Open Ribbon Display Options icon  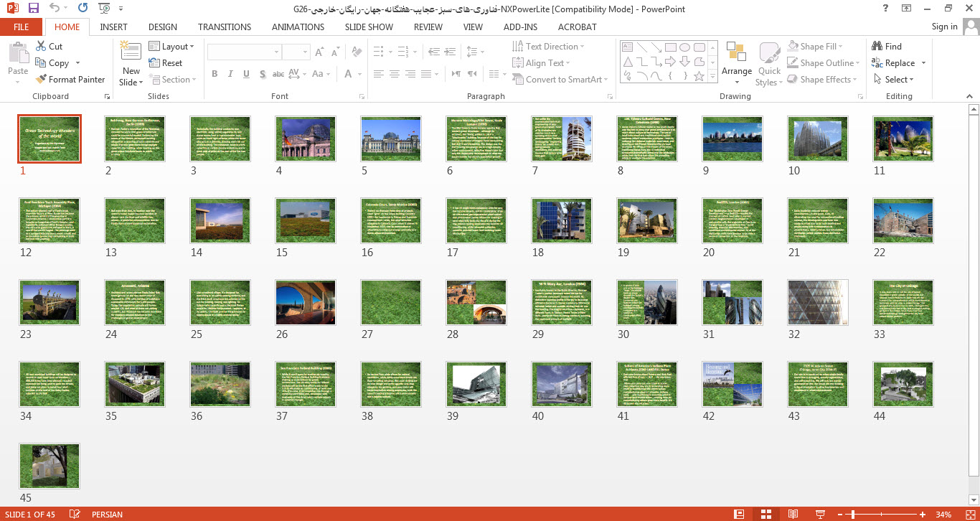(906, 9)
